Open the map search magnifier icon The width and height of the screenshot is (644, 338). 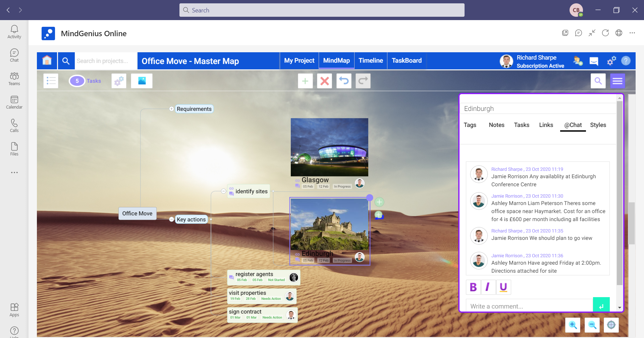[x=598, y=81]
